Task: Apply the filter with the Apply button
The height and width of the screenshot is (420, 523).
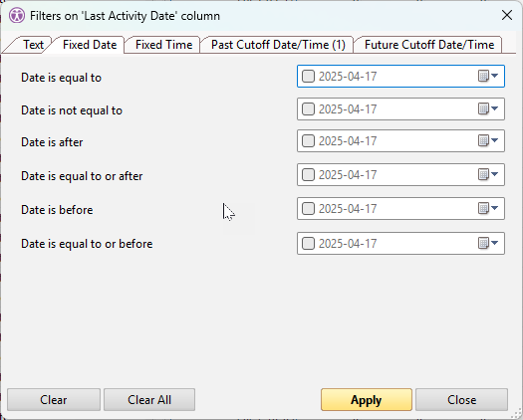Action: point(367,400)
